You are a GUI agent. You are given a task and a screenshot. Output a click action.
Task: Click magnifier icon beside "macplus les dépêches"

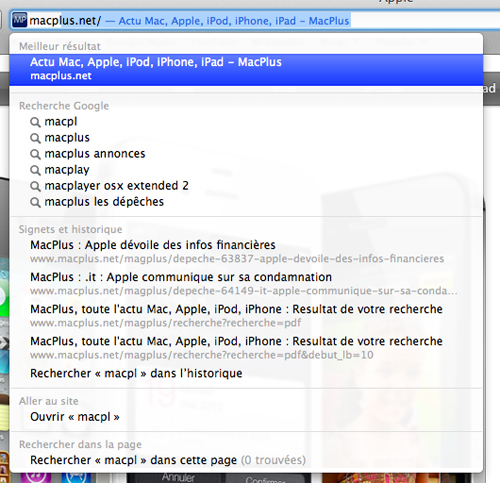pos(35,202)
